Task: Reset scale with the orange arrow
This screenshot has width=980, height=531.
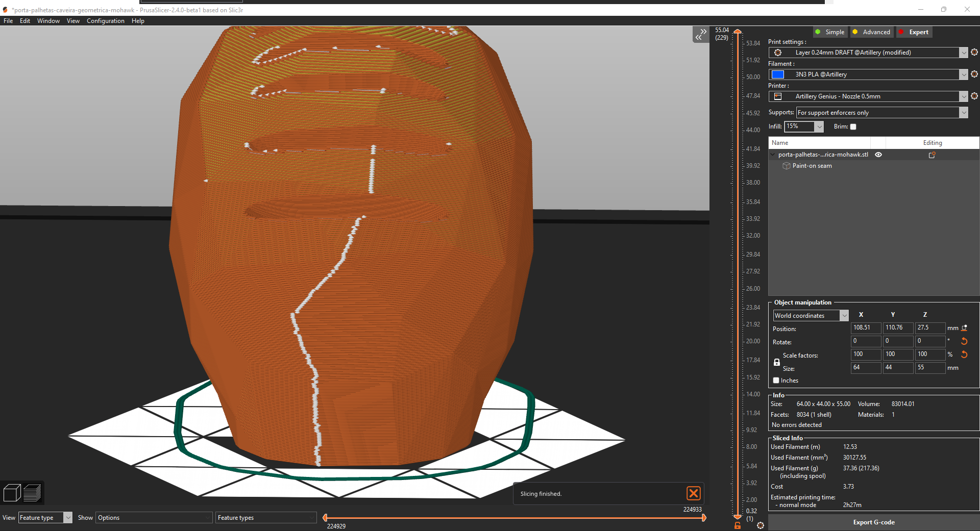Action: click(964, 354)
